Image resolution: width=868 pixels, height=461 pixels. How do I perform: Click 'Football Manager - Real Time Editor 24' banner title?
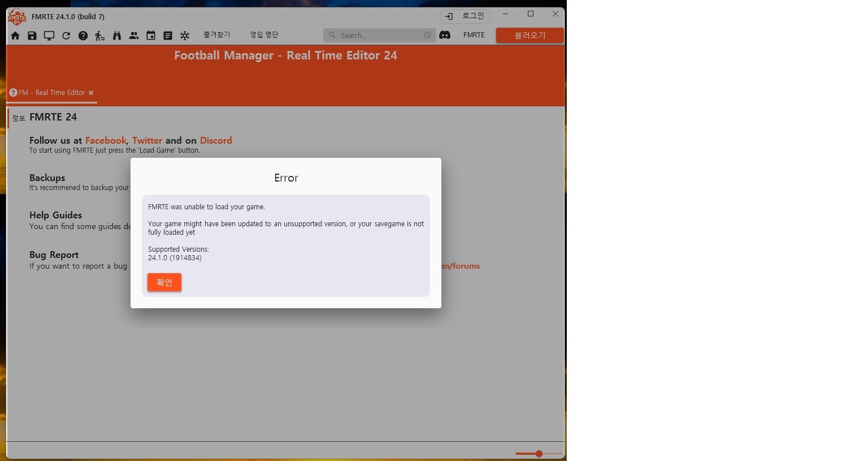coord(285,55)
